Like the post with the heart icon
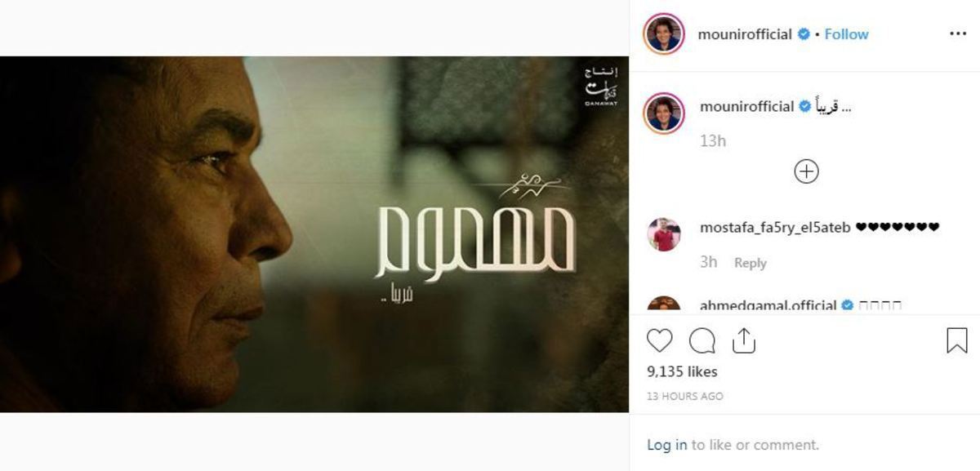The height and width of the screenshot is (471, 980). point(660,340)
